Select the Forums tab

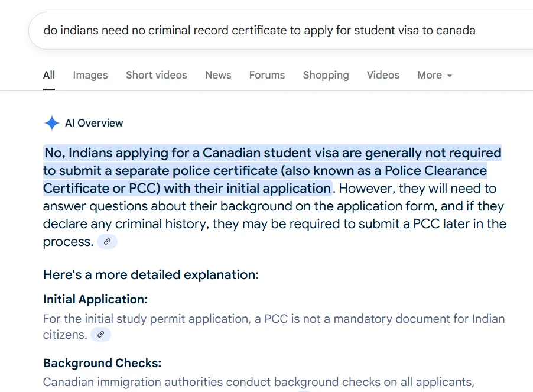266,75
